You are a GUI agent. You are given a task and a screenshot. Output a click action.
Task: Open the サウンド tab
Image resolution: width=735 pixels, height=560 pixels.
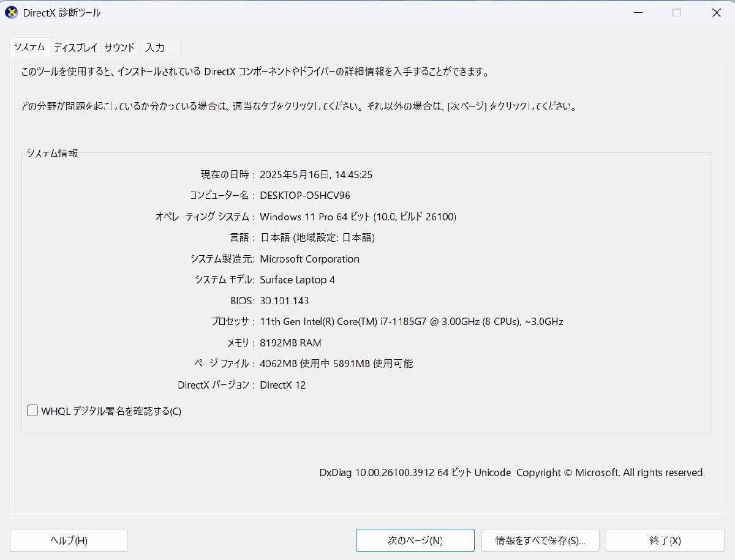coord(119,47)
